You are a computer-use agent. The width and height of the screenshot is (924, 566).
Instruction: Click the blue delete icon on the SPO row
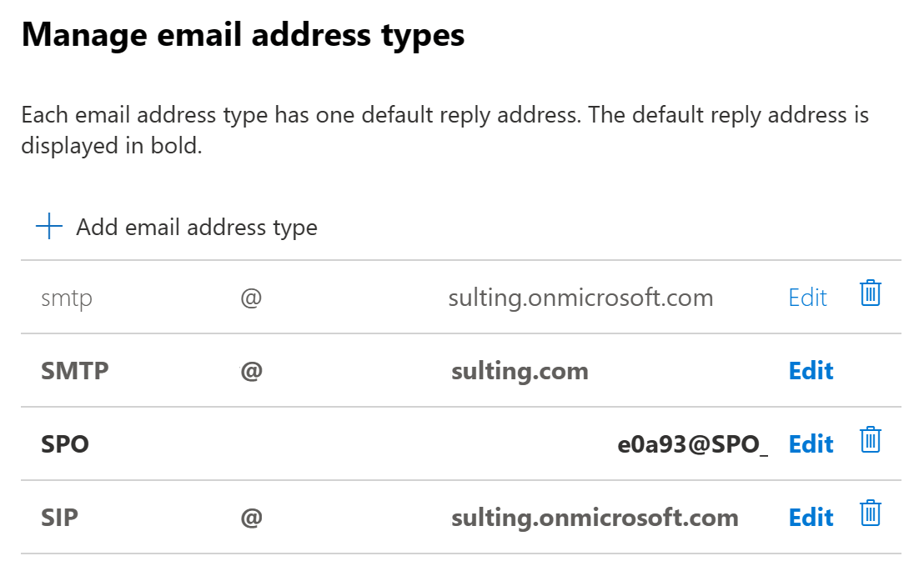[x=870, y=441]
